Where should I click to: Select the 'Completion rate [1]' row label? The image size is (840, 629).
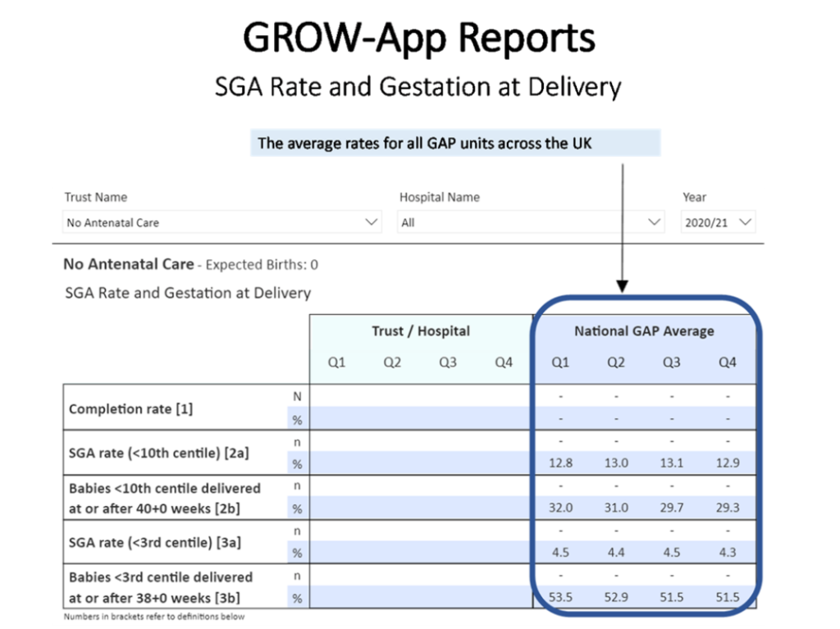coord(130,408)
